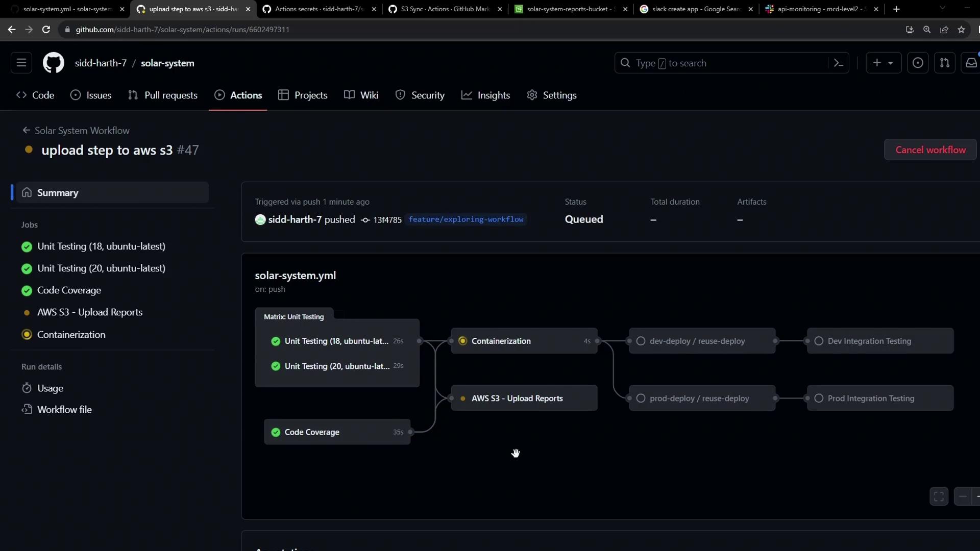Expand the create new plus dropdown
Viewport: 980px width, 551px height.
(883, 63)
